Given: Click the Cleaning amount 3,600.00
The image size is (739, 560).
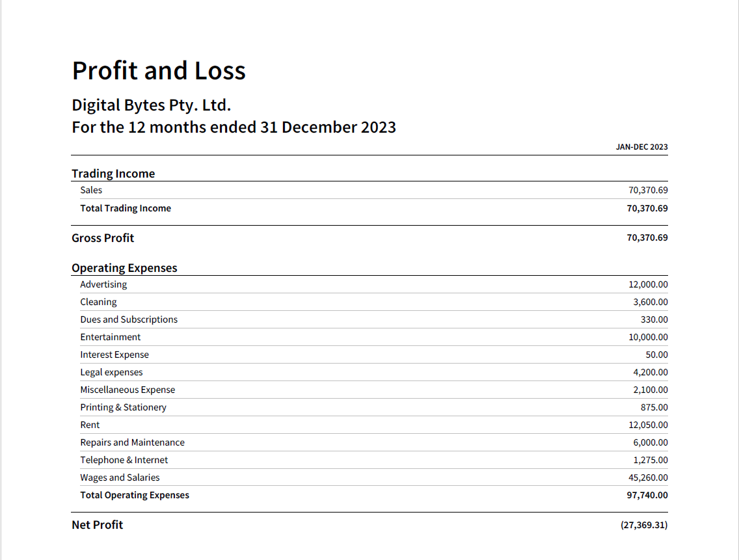Looking at the screenshot, I should pos(651,302).
